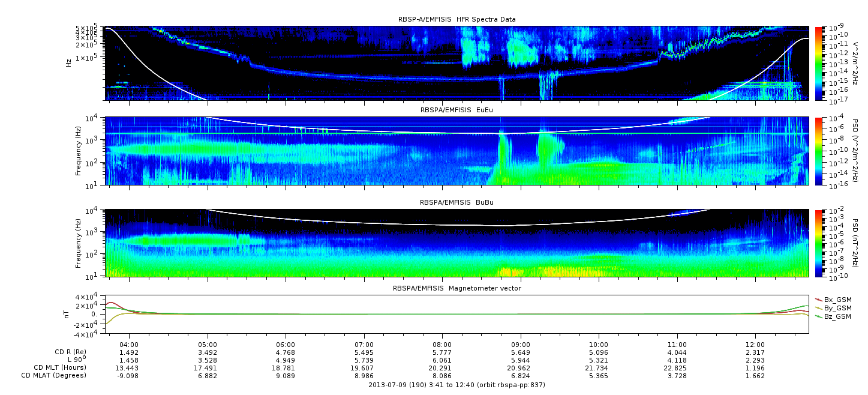The width and height of the screenshot is (868, 395).
Task: Click the 12:00 time axis label
Action: tap(755, 345)
